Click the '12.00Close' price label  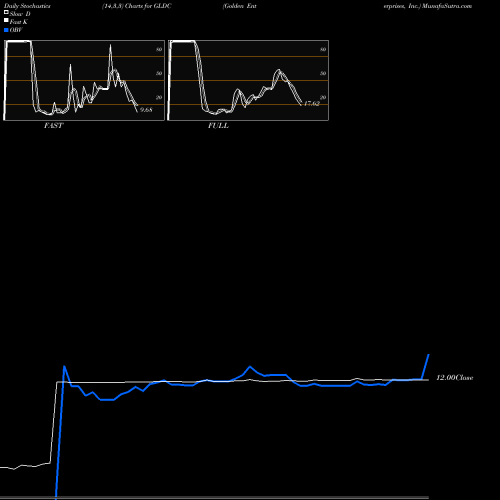pos(455,378)
